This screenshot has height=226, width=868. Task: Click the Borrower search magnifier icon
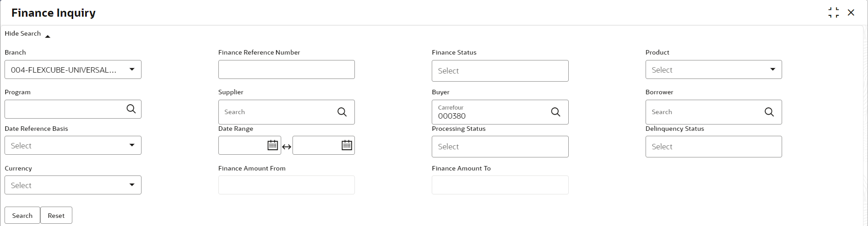pos(769,112)
